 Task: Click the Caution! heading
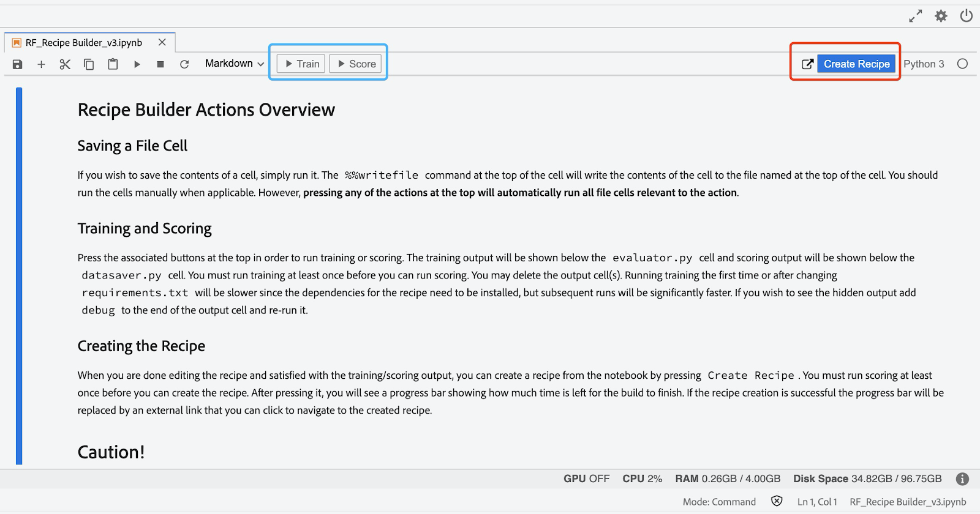coord(111,452)
